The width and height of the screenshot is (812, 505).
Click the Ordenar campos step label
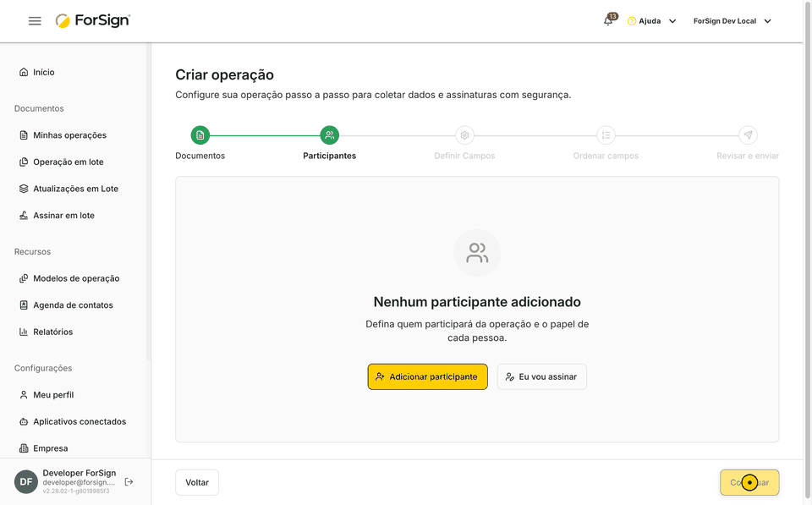[x=606, y=156]
